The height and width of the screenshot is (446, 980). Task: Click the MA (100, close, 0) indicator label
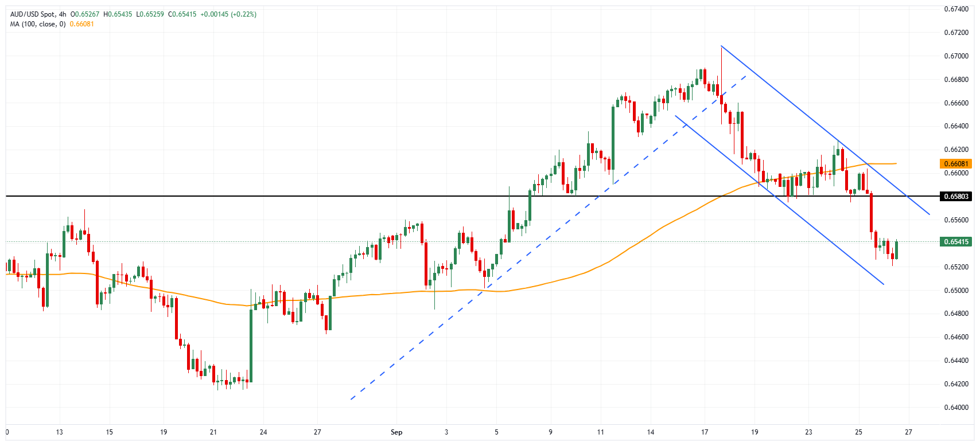tap(38, 24)
